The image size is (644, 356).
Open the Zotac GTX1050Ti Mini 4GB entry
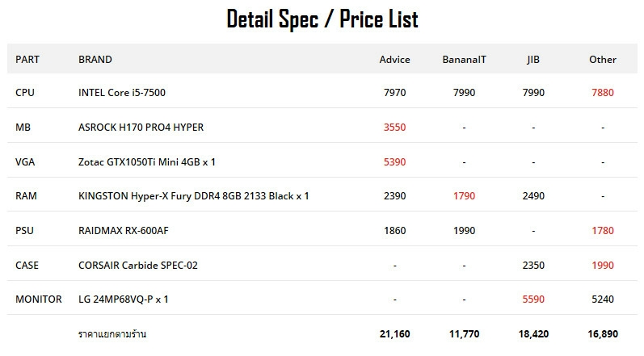point(146,162)
